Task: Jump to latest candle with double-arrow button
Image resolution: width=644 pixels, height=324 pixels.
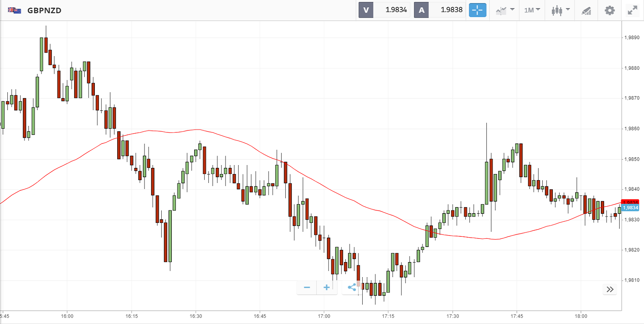Action: [x=610, y=289]
